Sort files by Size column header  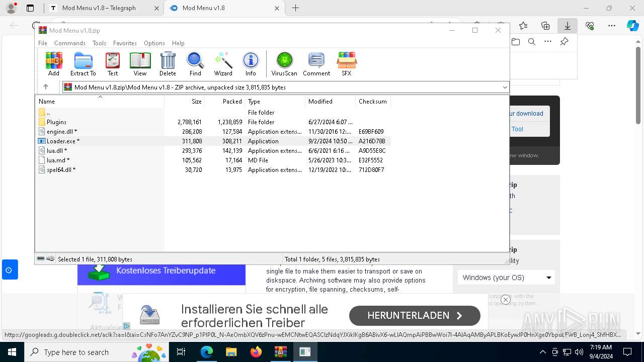[185, 101]
